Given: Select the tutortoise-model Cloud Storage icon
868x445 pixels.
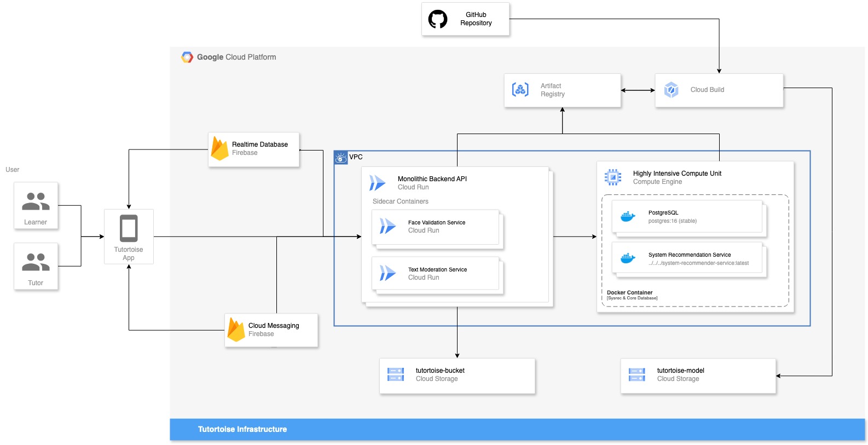Looking at the screenshot, I should coord(637,374).
